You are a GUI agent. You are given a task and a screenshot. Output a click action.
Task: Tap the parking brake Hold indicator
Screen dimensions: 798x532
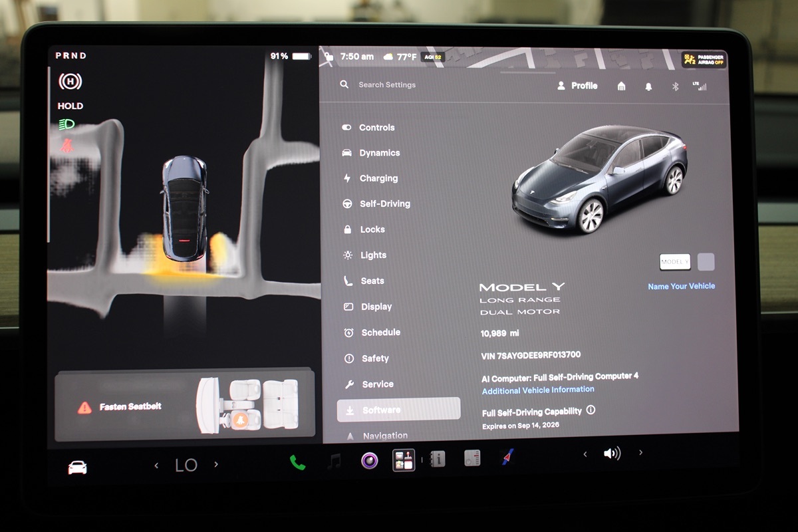[70, 82]
